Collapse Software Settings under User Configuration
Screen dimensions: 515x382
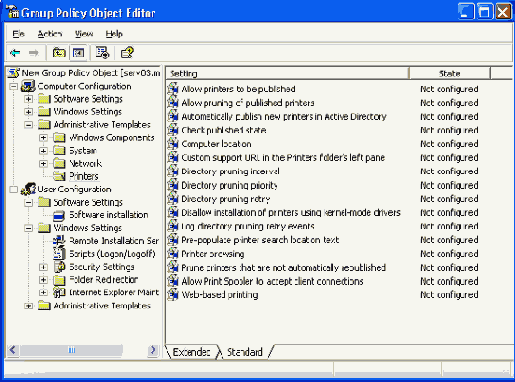pyautogui.click(x=29, y=202)
